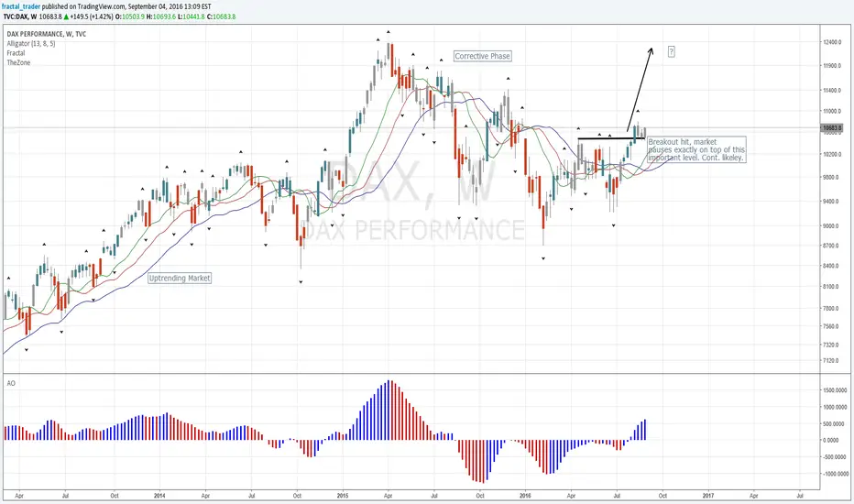Click the "2015" time axis label
Screen dimensions: 854x504
343,496
